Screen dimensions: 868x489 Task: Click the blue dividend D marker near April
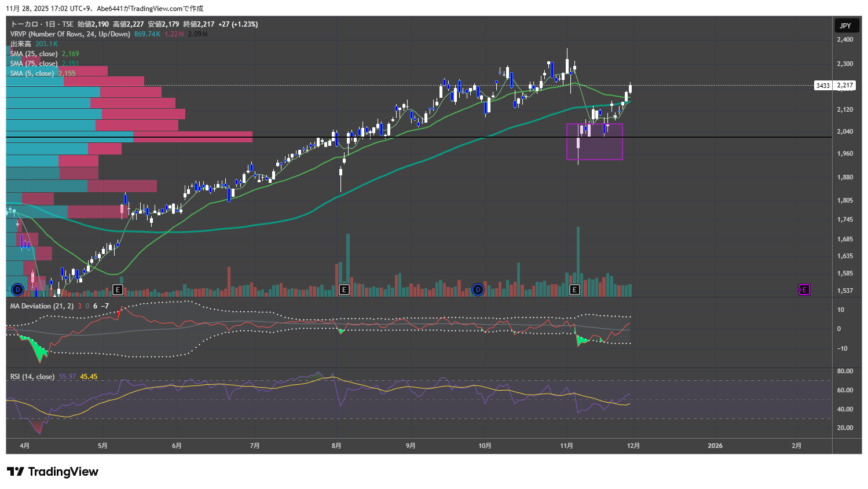[x=17, y=289]
